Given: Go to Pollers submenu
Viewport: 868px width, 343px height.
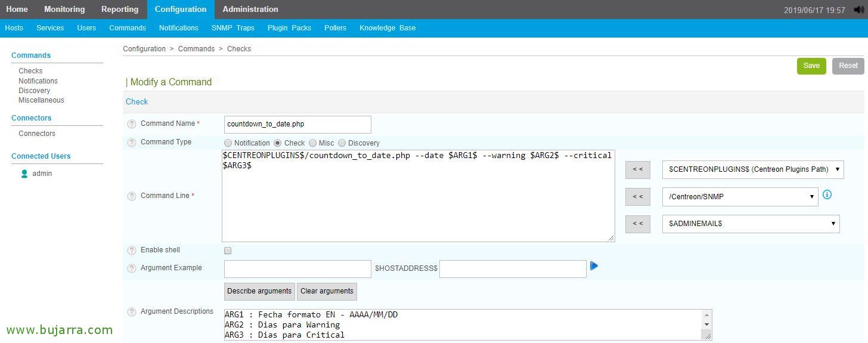Looking at the screenshot, I should pyautogui.click(x=336, y=28).
